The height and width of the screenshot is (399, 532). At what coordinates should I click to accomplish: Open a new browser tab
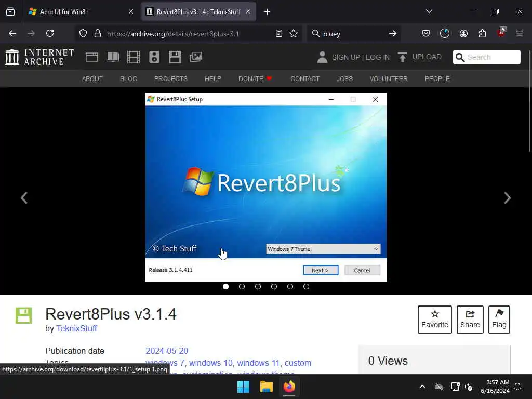pos(268,12)
